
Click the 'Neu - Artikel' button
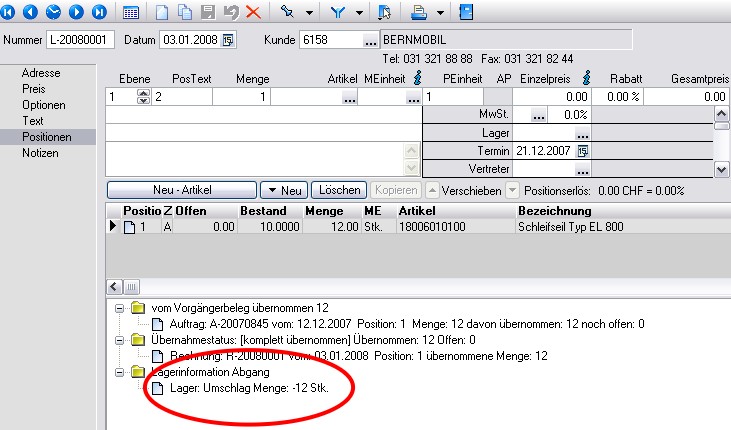(x=181, y=189)
